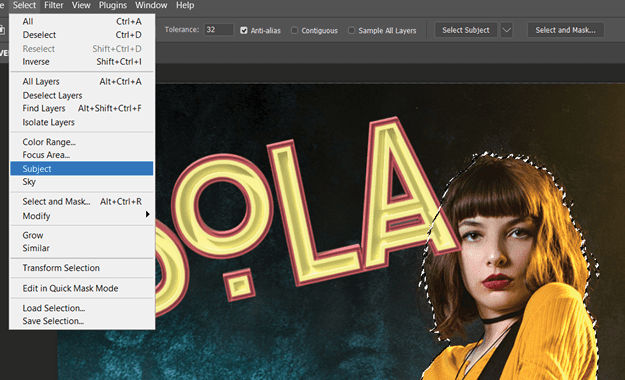Choose Inverse from the Select menu
The width and height of the screenshot is (625, 380).
(82, 62)
